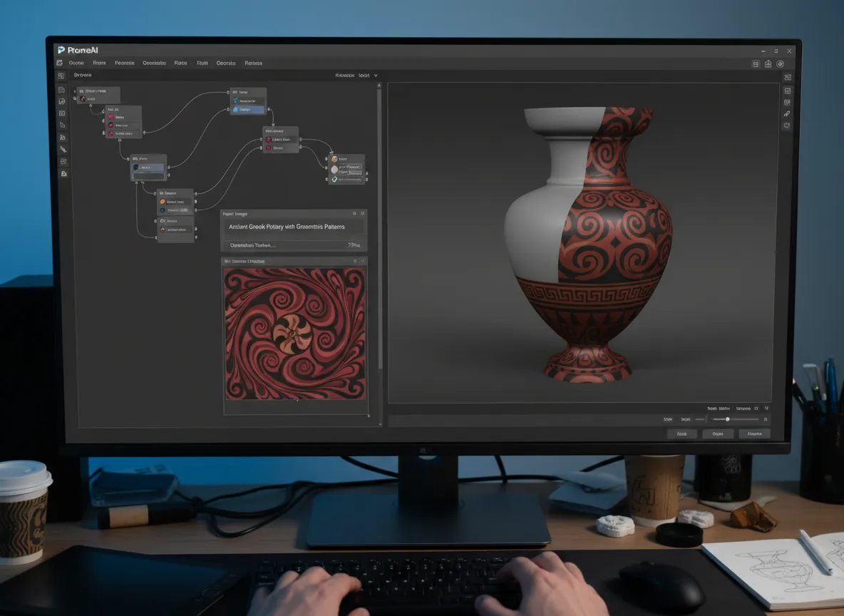The height and width of the screenshot is (616, 844).
Task: Click the orange circle node row icon
Action: (x=162, y=202)
